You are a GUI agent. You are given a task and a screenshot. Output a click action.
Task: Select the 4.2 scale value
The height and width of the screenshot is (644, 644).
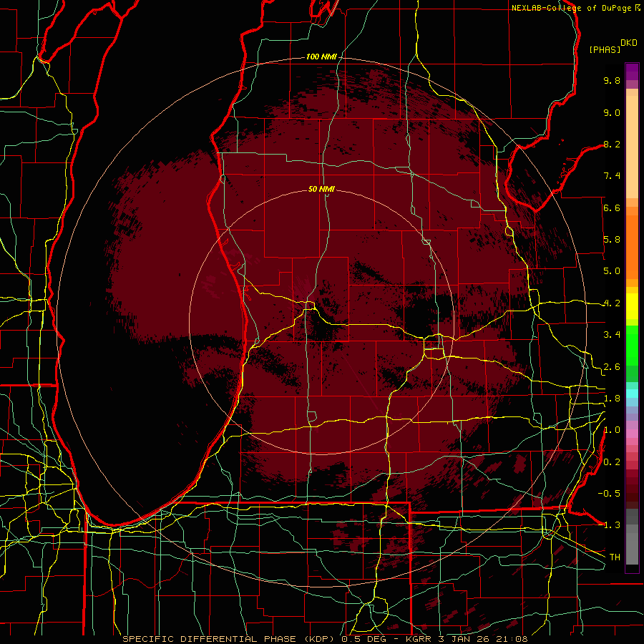612,303
